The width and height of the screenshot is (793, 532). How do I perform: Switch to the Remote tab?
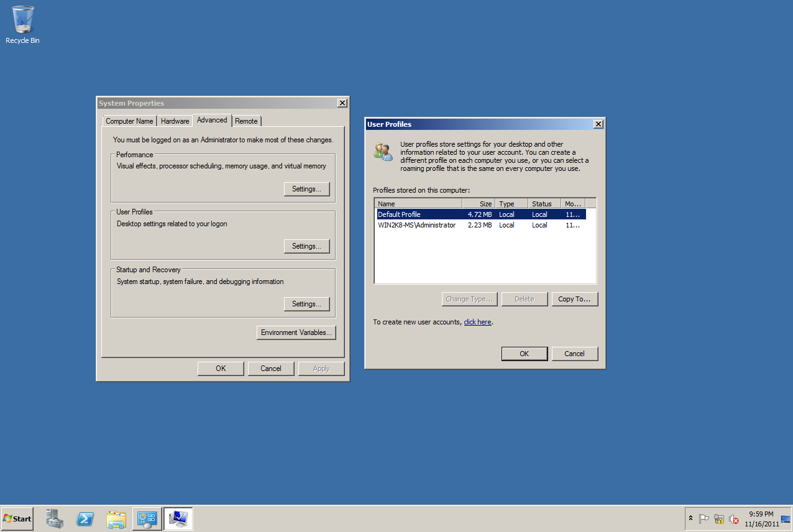coord(246,121)
